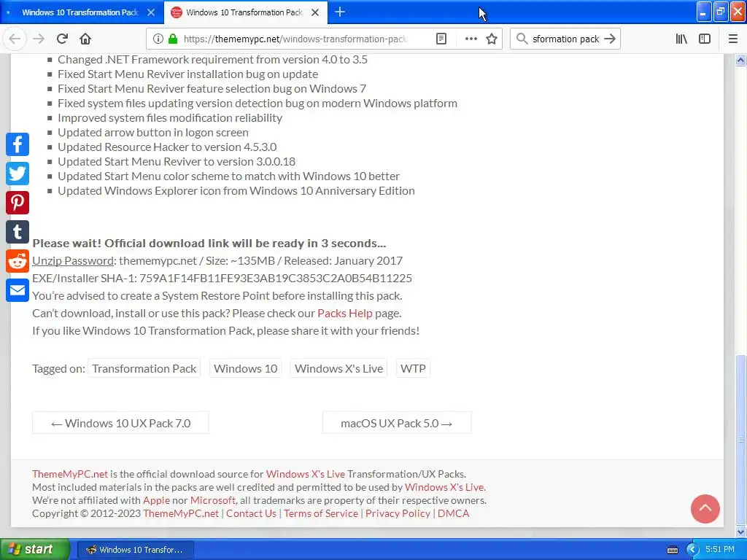Open ThemeMyPC.net footer link at paragraph start
The height and width of the screenshot is (560, 747).
pos(70,474)
